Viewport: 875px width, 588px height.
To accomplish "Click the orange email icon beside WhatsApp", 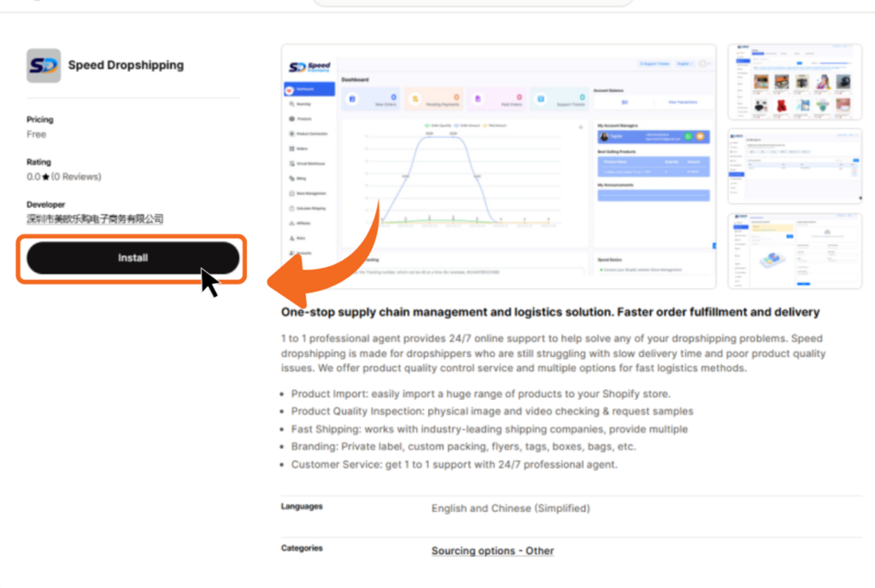I will 700,137.
